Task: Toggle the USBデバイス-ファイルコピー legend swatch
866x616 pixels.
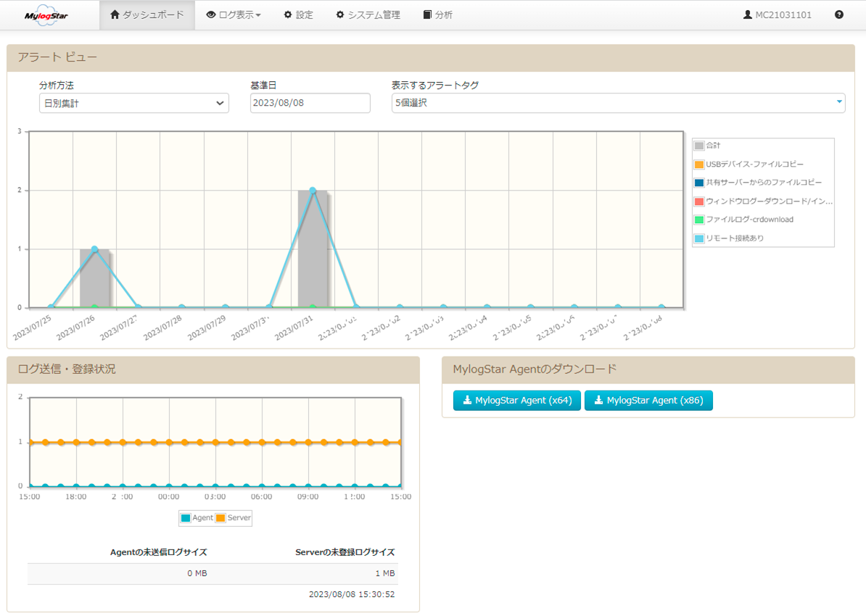Action: (x=699, y=165)
